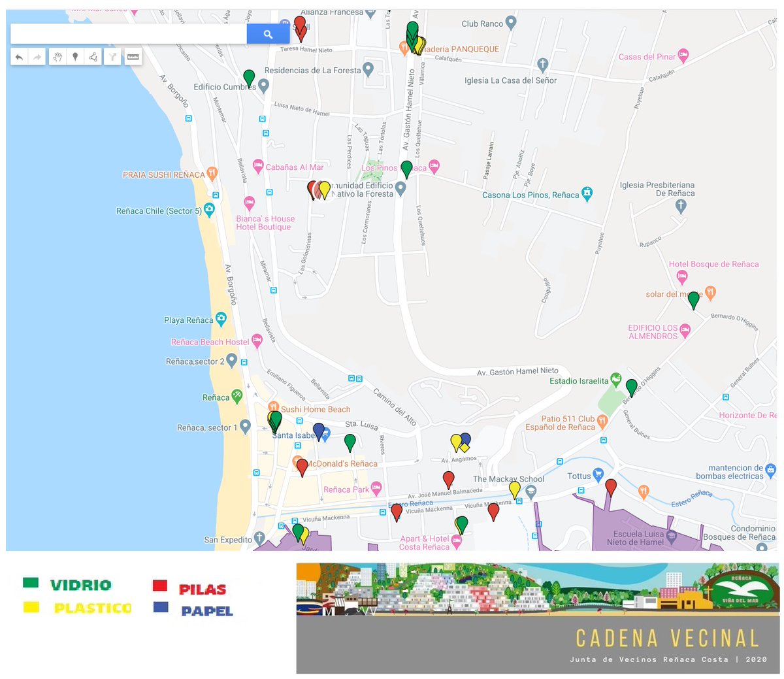Click the Reñaca Beach Hostel hotel icon

click(x=257, y=340)
